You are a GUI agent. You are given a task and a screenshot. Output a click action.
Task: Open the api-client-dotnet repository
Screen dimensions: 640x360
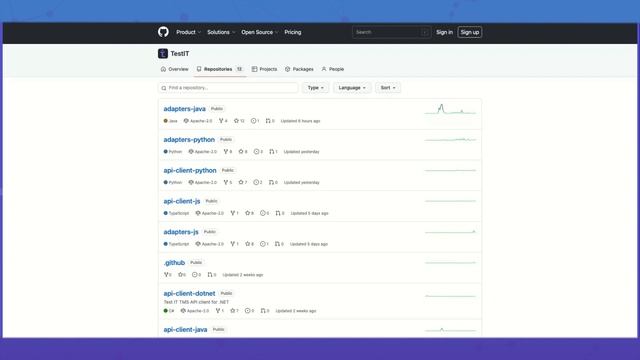coord(189,293)
